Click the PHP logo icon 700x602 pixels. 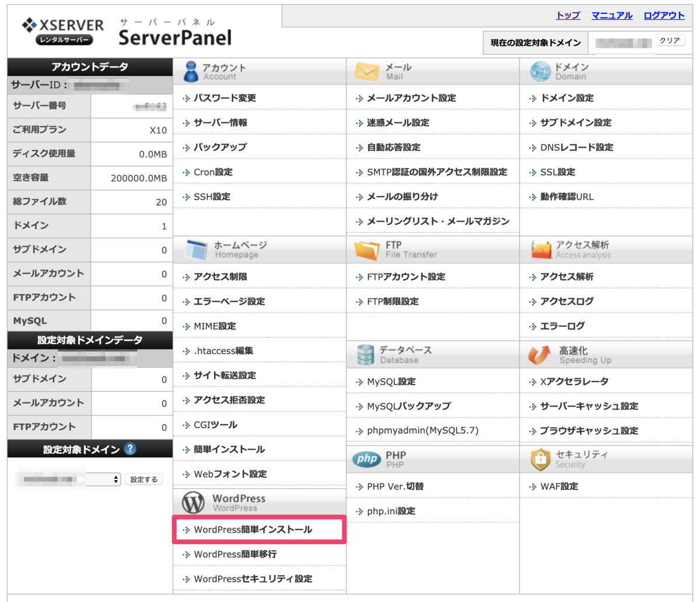[x=367, y=459]
